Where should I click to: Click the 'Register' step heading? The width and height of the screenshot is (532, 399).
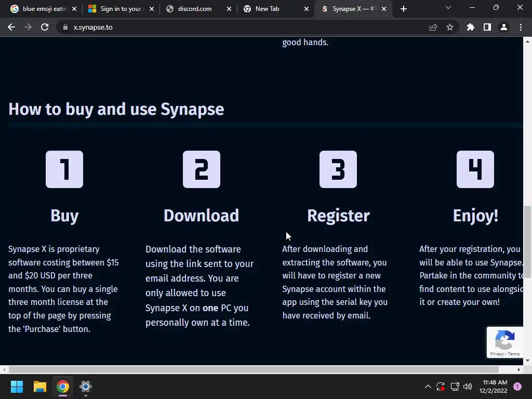(x=338, y=216)
